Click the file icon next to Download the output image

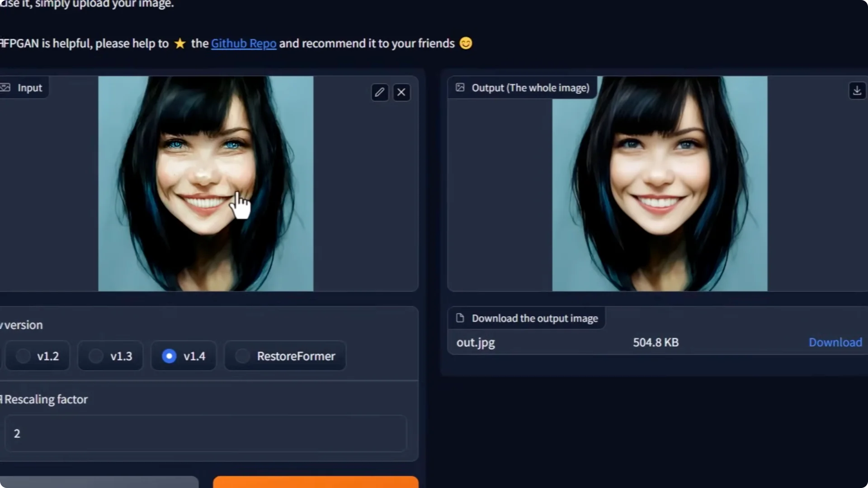point(460,318)
